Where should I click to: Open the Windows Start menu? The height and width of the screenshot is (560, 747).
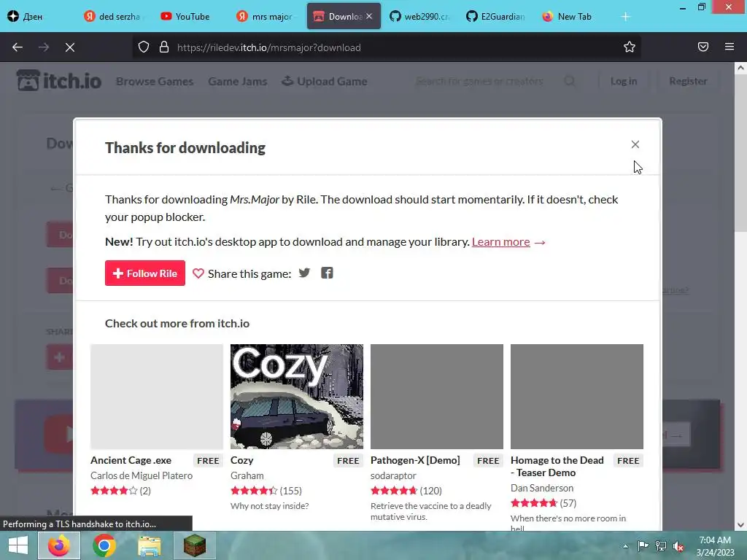click(x=18, y=545)
